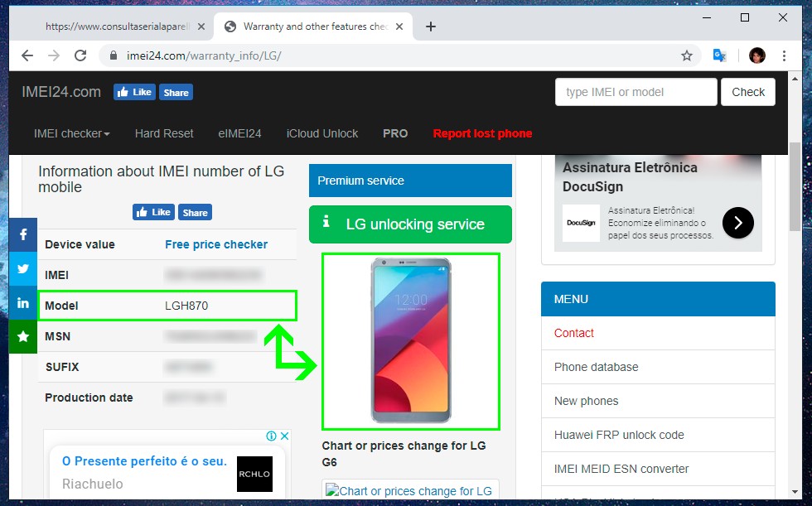The image size is (812, 506).
Task: Open the Chart or prices change for LG image link
Action: point(409,490)
